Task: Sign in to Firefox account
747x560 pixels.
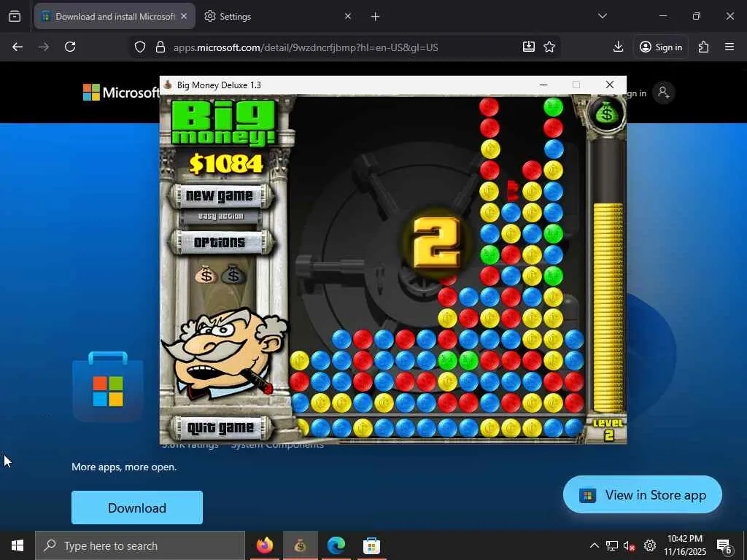Action: click(x=661, y=47)
